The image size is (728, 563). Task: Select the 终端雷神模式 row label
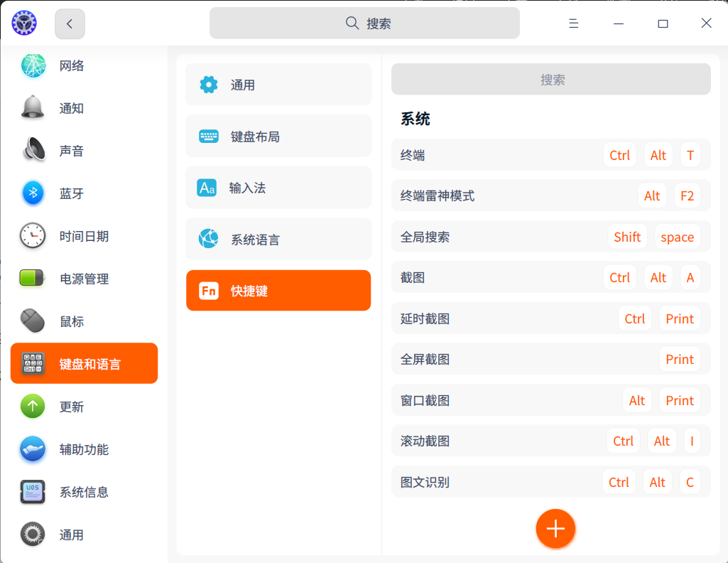[x=437, y=195]
